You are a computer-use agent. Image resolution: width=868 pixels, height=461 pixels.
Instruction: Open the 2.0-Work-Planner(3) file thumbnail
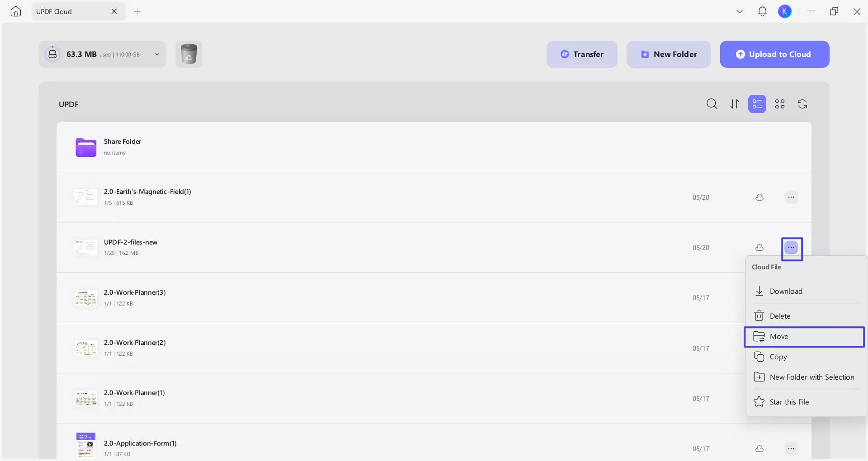click(x=86, y=298)
